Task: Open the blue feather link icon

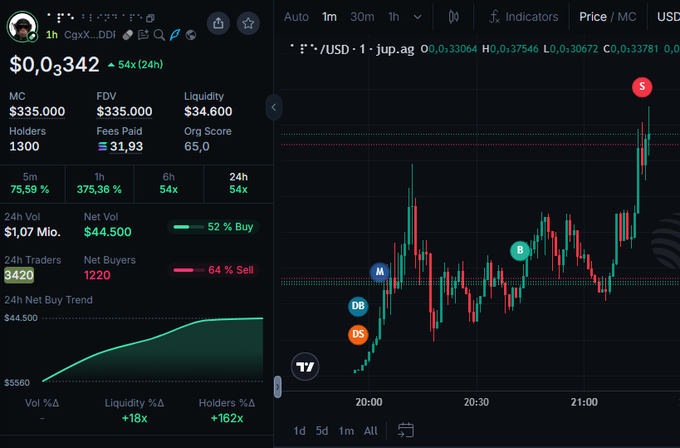Action: tap(175, 35)
